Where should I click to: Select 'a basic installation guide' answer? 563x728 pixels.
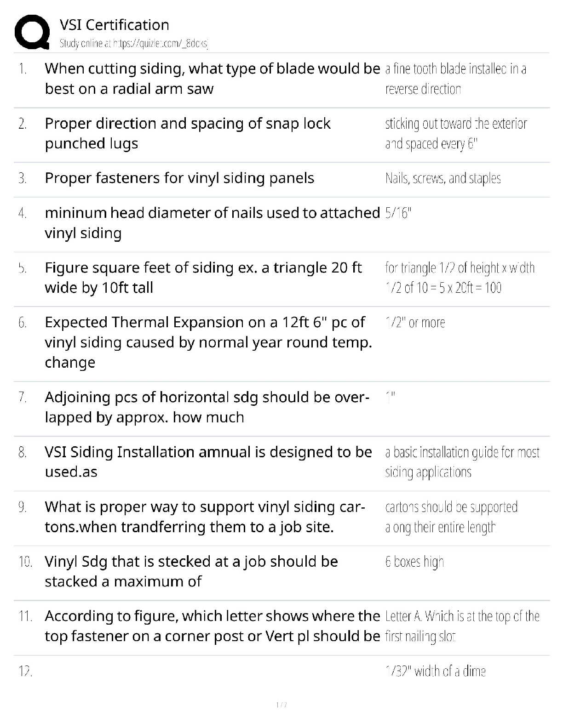[x=462, y=462]
